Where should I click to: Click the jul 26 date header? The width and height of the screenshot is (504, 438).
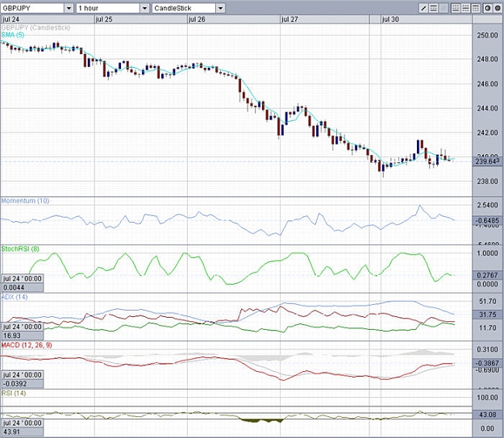pyautogui.click(x=197, y=19)
